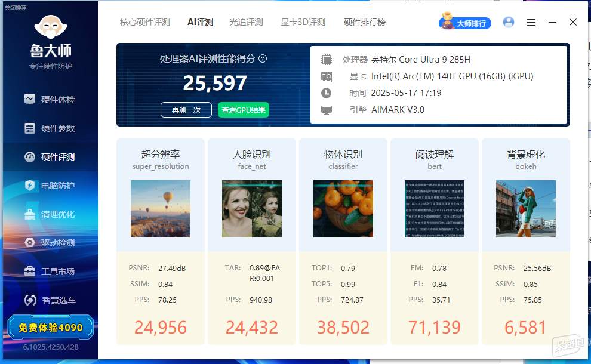Click the overall score 25,597
The image size is (591, 364).
tap(215, 84)
